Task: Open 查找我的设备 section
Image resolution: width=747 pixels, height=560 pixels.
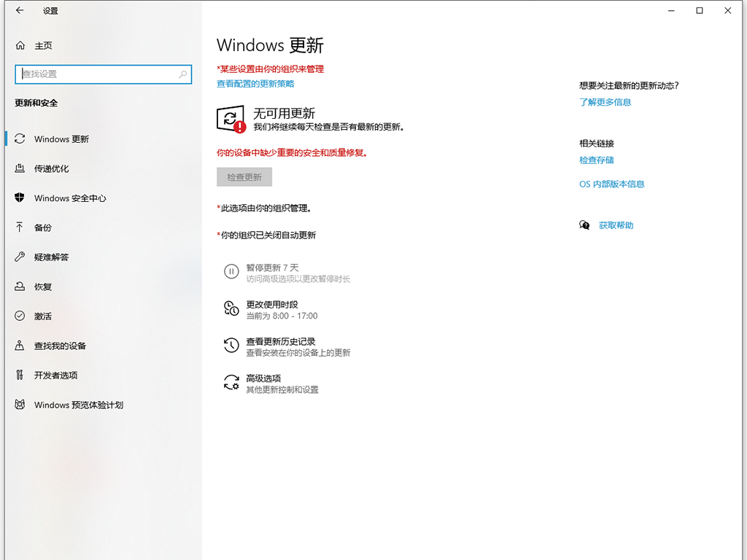Action: (x=60, y=346)
